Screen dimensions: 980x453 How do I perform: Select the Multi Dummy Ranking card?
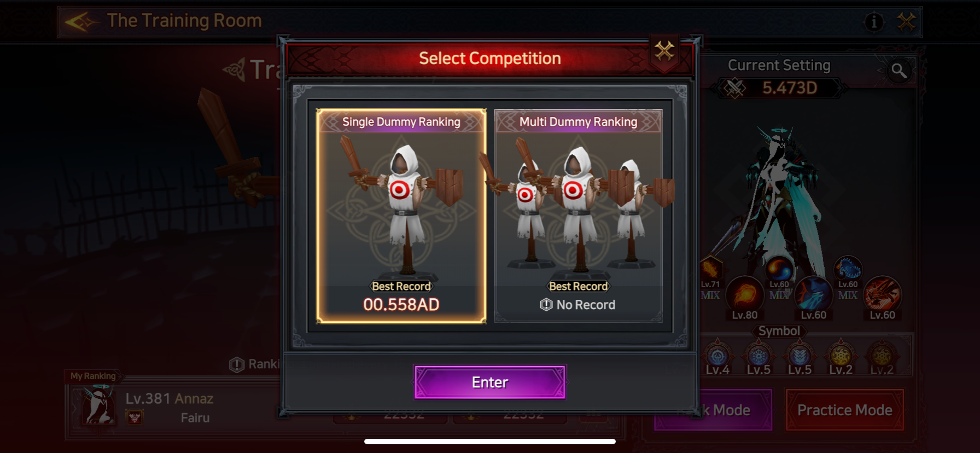(x=578, y=216)
